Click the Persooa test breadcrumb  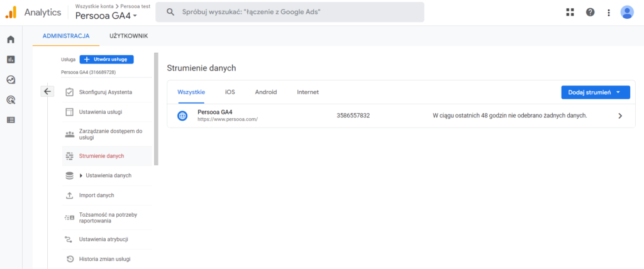[x=135, y=6]
